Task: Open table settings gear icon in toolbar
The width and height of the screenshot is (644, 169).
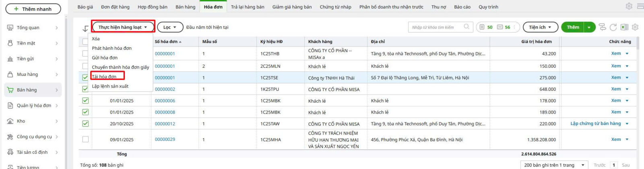Action: [635, 27]
